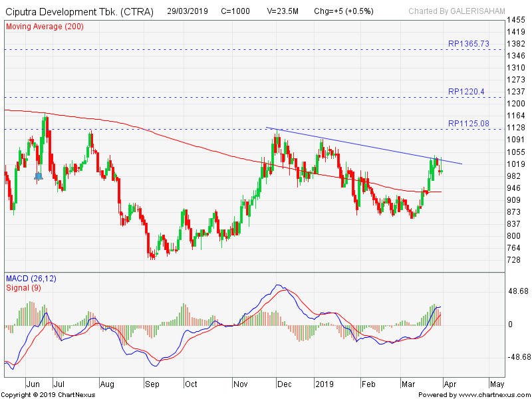Click the 1019 price axis label
Viewport: 532px width, 399px height.
point(516,164)
